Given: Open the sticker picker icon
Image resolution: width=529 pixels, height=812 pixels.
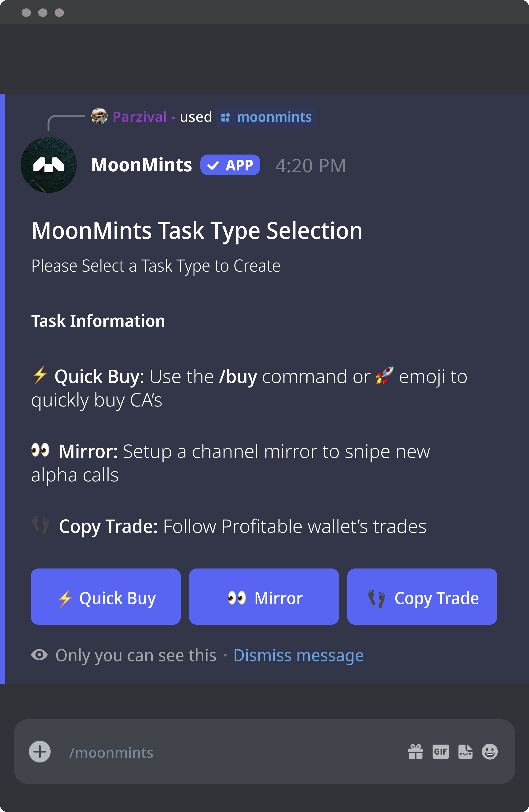Looking at the screenshot, I should 465,752.
